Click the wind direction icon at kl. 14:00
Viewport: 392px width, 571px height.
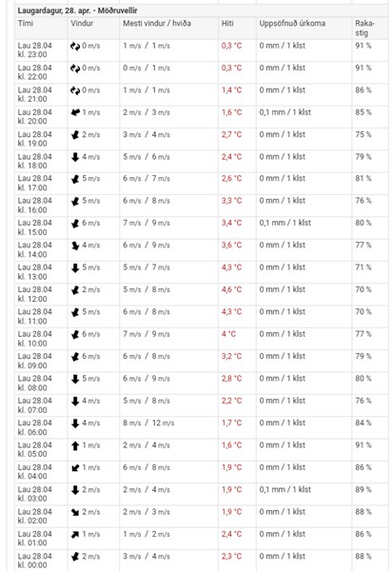click(75, 246)
